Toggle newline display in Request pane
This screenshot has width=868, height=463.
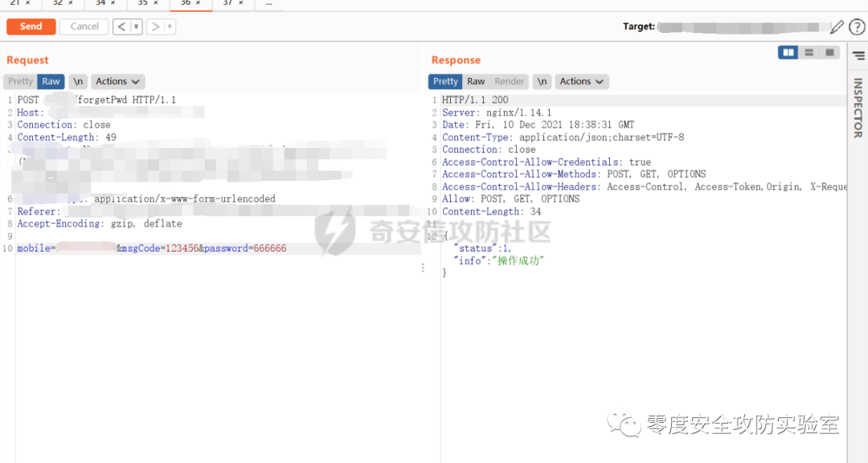pos(78,81)
